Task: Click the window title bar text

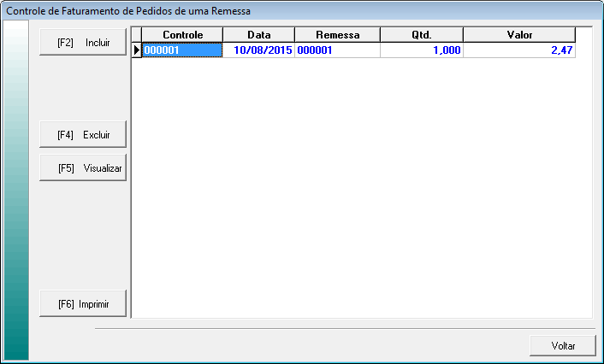Action: [128, 9]
